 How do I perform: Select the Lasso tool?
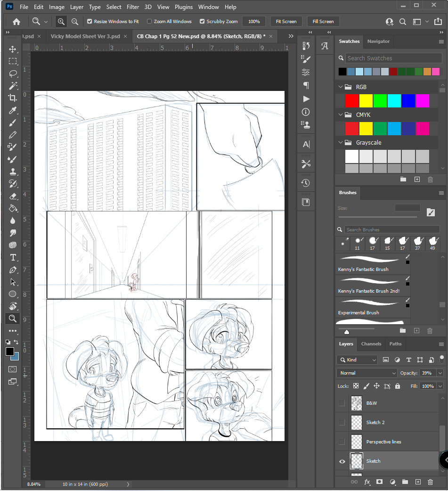[13, 74]
